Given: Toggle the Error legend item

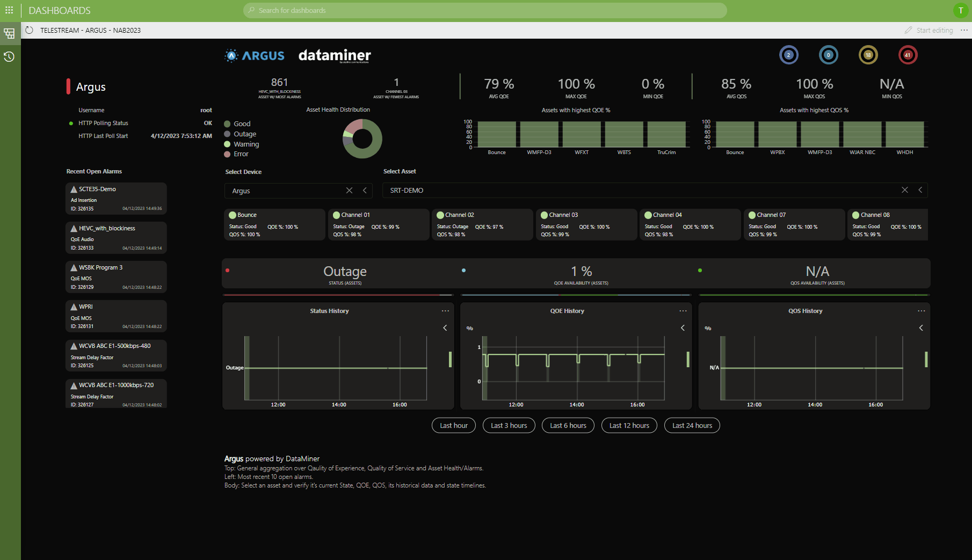Looking at the screenshot, I should pyautogui.click(x=236, y=154).
